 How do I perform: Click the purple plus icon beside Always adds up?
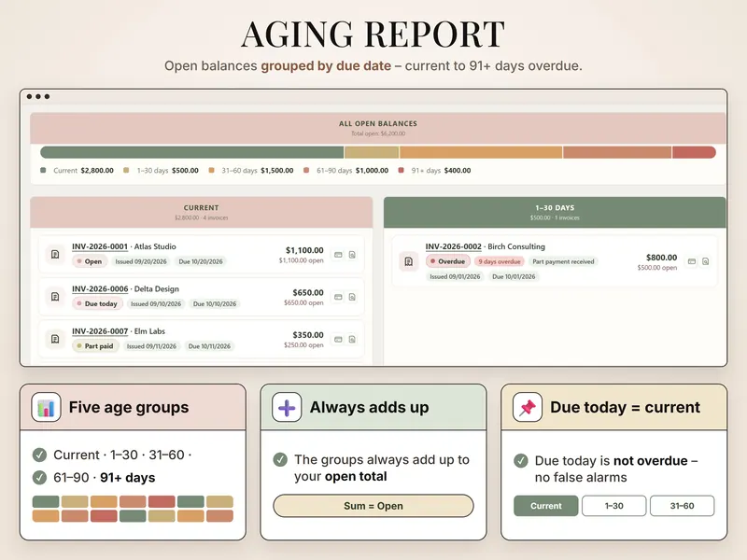coord(287,407)
